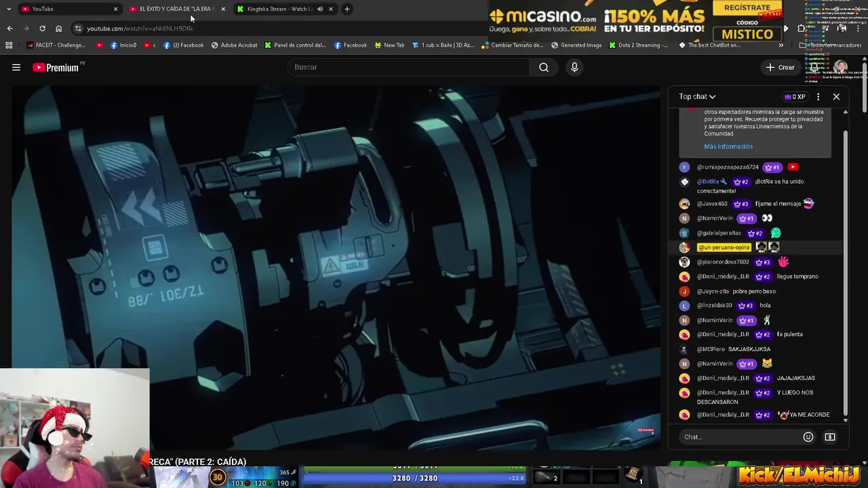This screenshot has height=488, width=868.
Task: Open The best ChatBot bookmark
Action: pyautogui.click(x=709, y=45)
